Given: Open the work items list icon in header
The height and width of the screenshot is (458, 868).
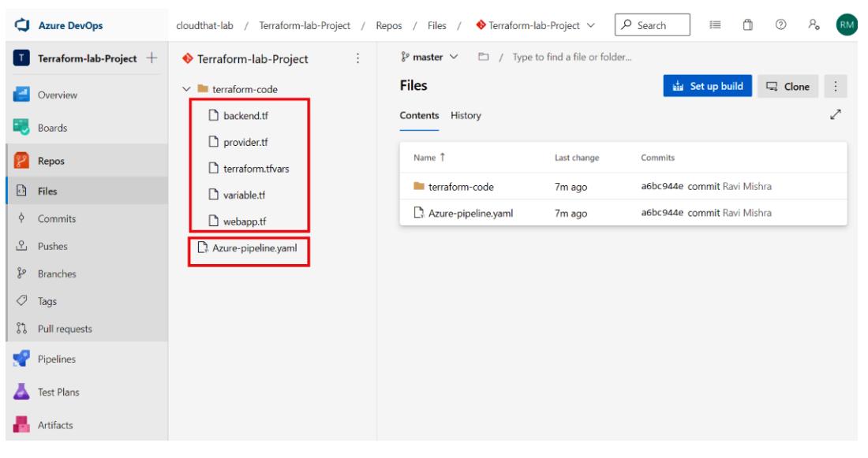Looking at the screenshot, I should [x=715, y=25].
